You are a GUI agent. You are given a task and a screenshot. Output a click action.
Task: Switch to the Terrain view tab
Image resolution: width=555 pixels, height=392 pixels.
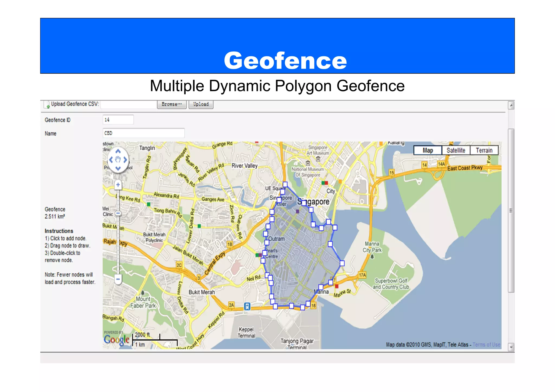[484, 150]
